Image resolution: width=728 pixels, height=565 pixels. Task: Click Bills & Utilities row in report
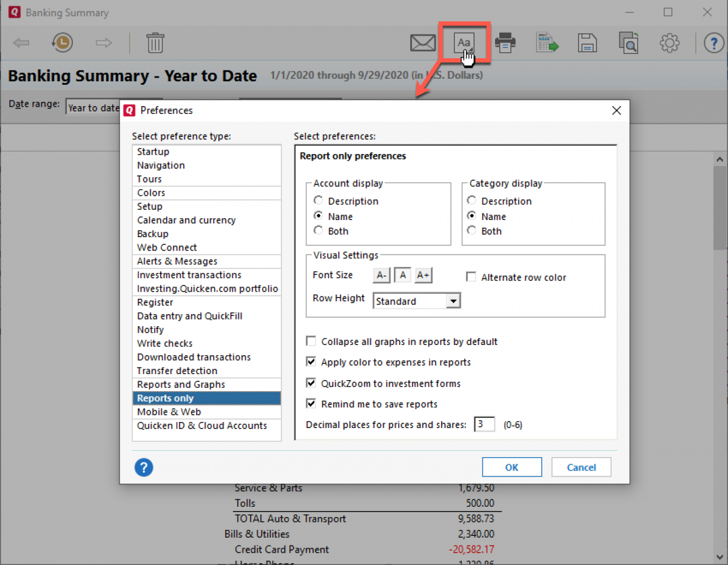pyautogui.click(x=359, y=534)
